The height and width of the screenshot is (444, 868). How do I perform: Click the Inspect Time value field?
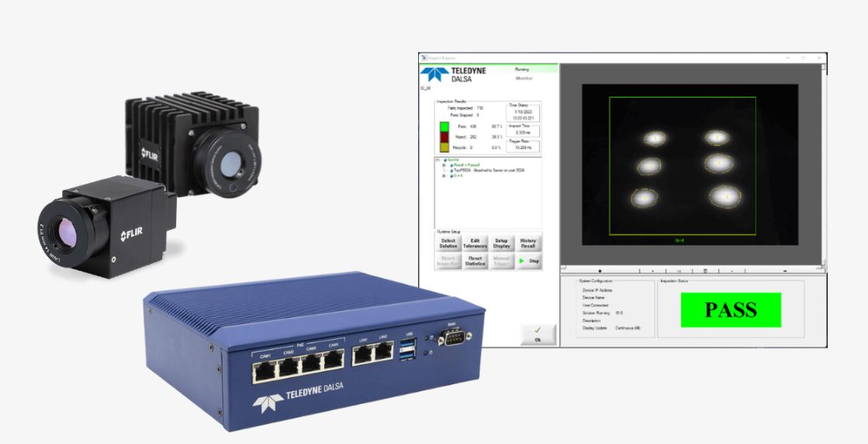pos(523,133)
